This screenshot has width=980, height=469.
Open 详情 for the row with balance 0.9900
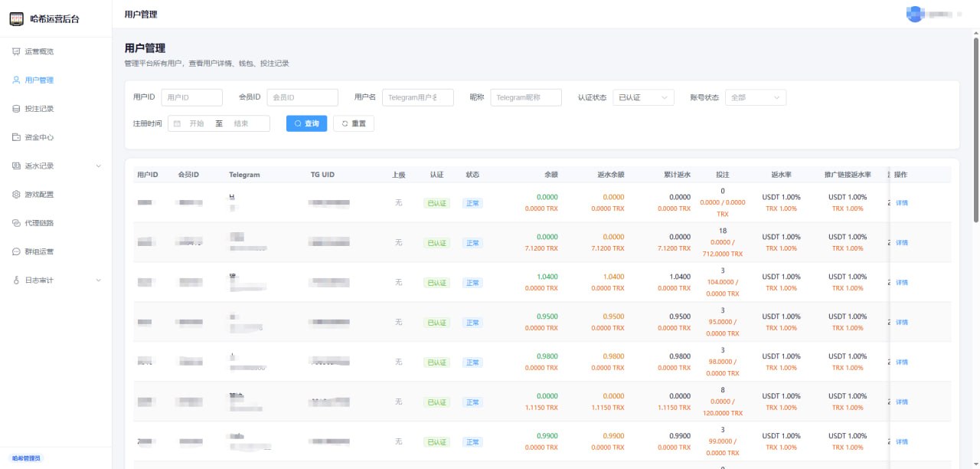(x=902, y=442)
